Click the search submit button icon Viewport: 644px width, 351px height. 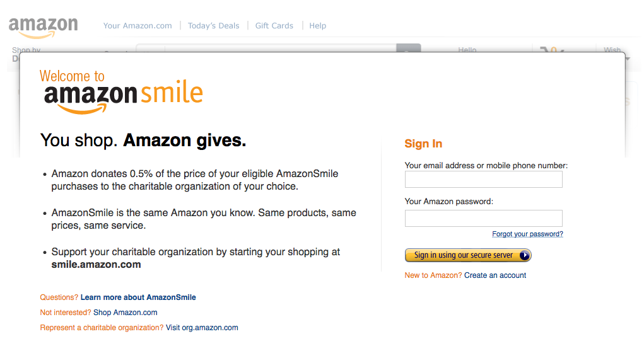pyautogui.click(x=408, y=48)
